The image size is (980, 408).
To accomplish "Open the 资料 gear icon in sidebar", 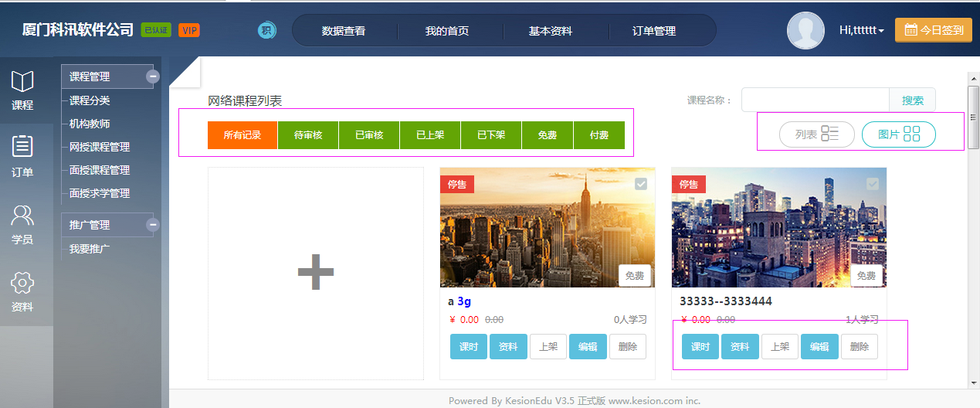I will (x=22, y=283).
